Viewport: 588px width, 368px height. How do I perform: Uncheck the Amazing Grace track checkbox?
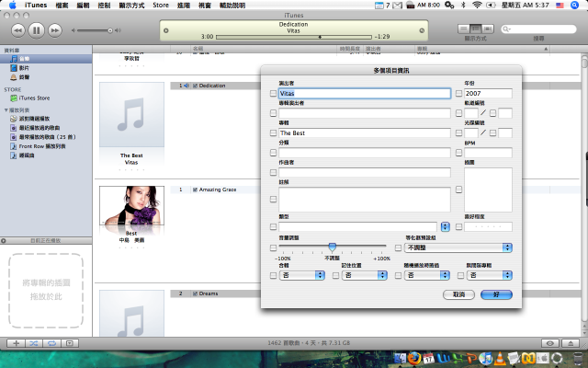click(x=195, y=190)
